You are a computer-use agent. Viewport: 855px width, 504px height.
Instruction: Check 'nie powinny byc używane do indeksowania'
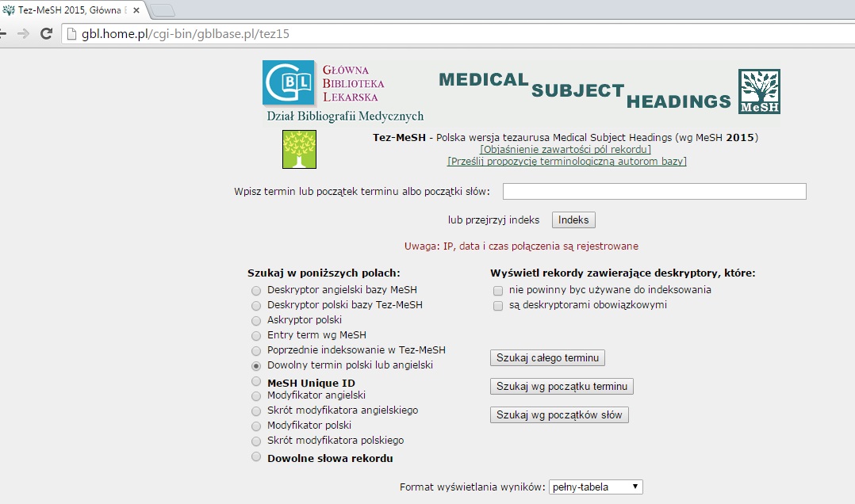498,291
